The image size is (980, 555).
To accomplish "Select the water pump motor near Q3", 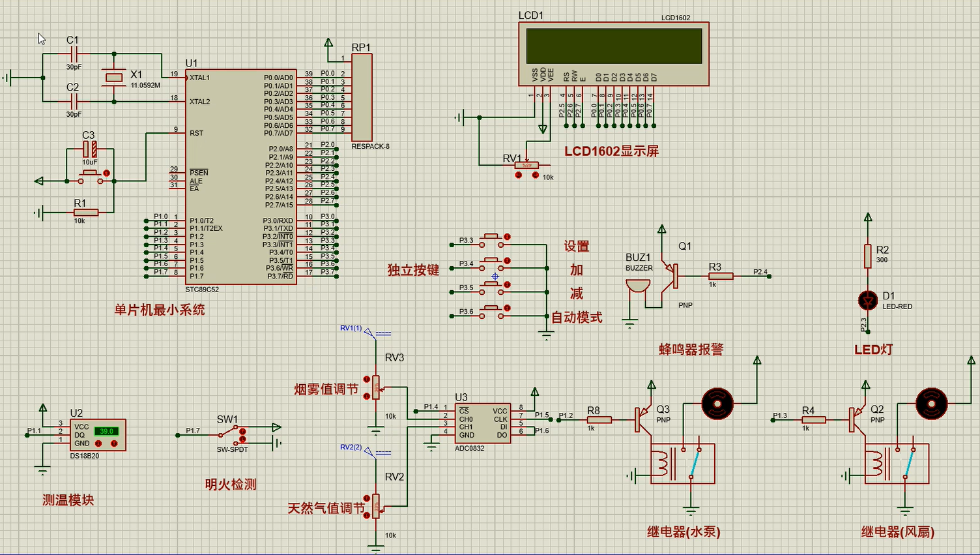I will coord(717,404).
